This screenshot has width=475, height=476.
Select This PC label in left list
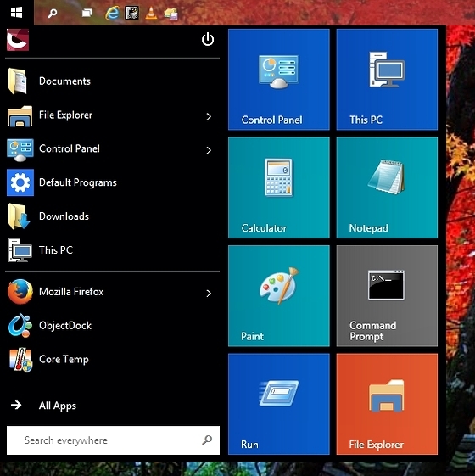(x=56, y=250)
